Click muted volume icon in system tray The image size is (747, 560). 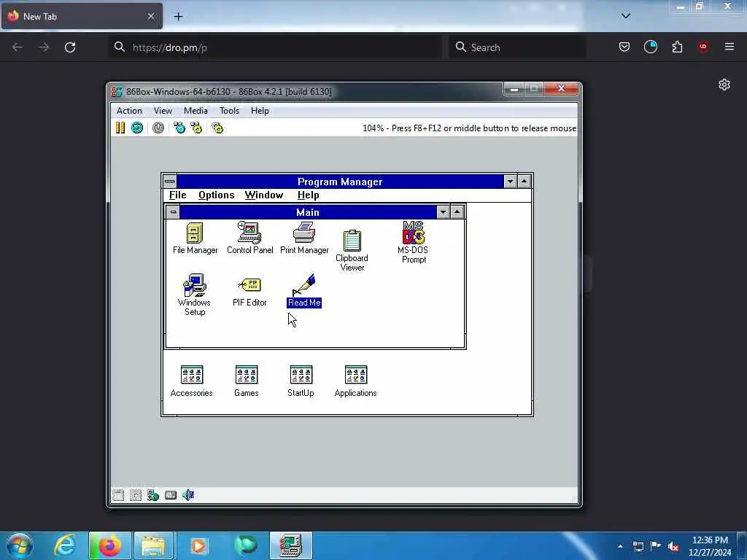[x=673, y=546]
